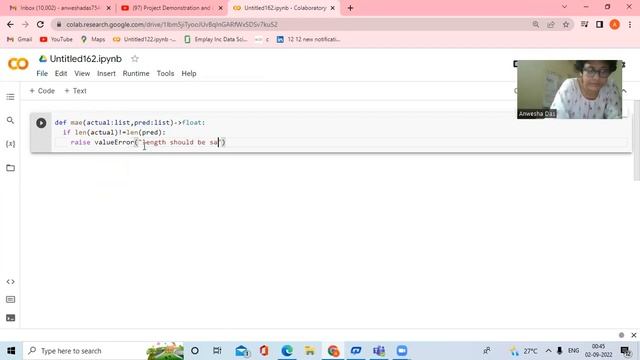This screenshot has width=640, height=360.
Task: Open the YouTube bookmark
Action: [56, 39]
